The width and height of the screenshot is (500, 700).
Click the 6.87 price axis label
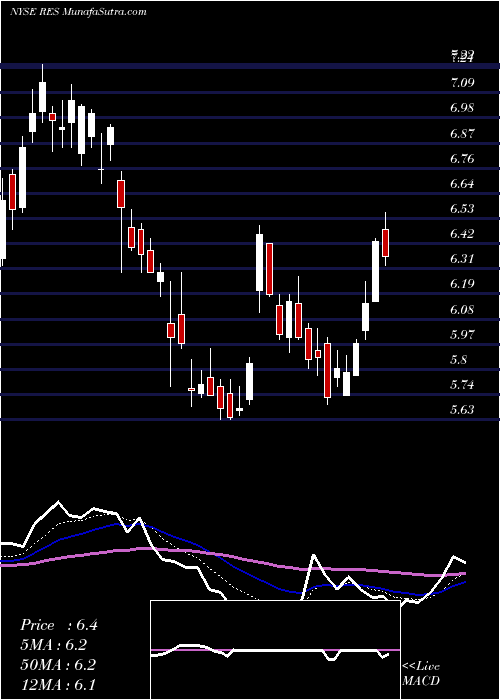[462, 133]
